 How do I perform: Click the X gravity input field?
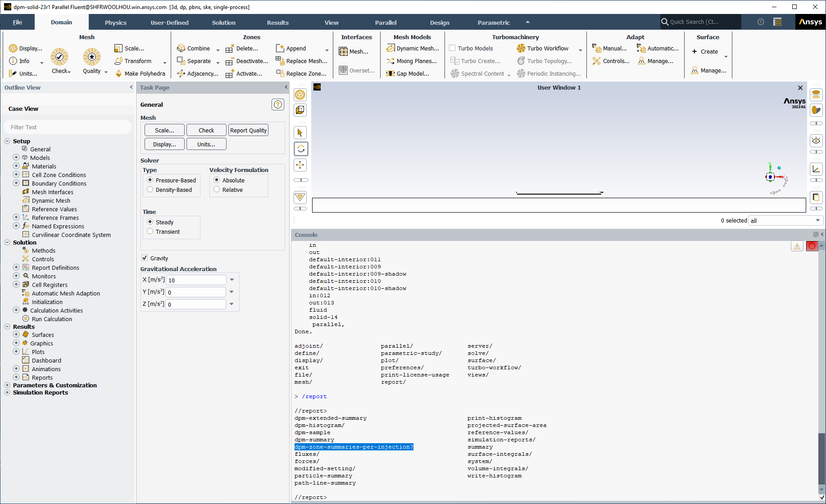(196, 280)
